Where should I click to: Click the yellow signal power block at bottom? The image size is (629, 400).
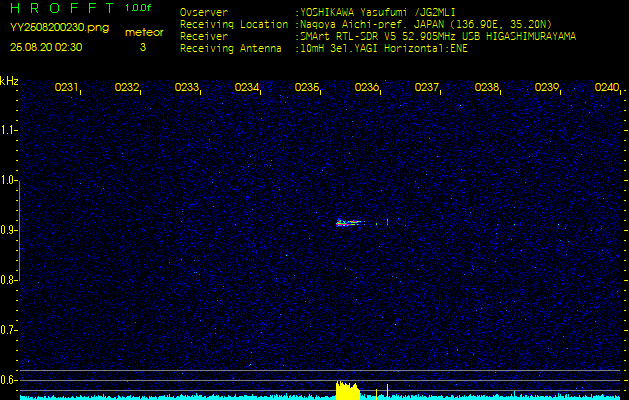(x=348, y=391)
